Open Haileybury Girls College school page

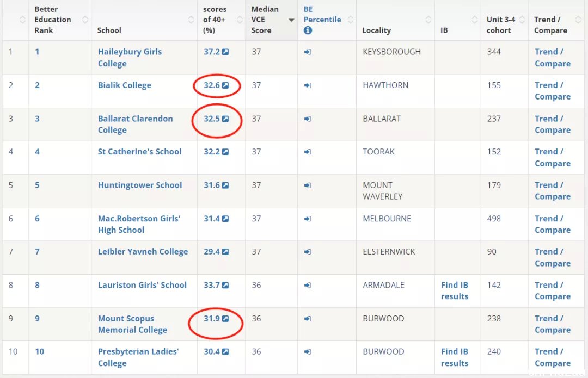(130, 58)
